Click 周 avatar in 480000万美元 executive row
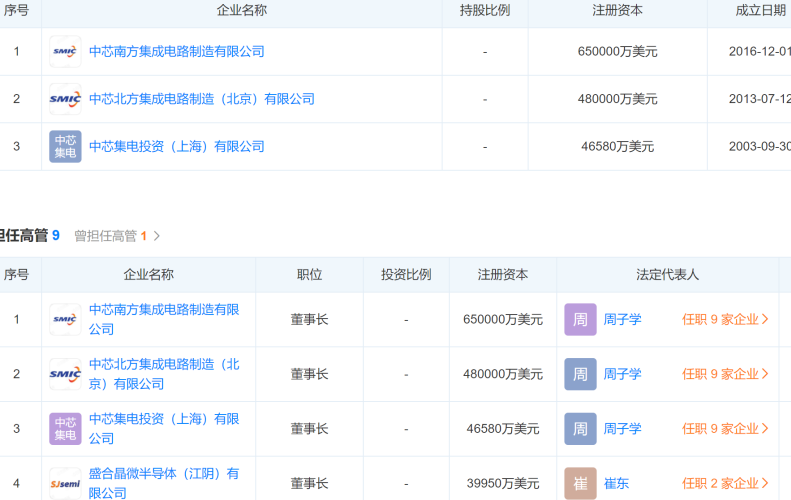Viewport: 791px width, 500px height. [x=580, y=374]
